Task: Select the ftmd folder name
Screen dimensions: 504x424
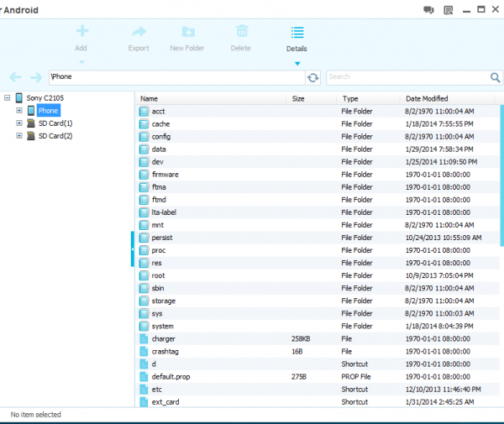Action: pos(159,200)
